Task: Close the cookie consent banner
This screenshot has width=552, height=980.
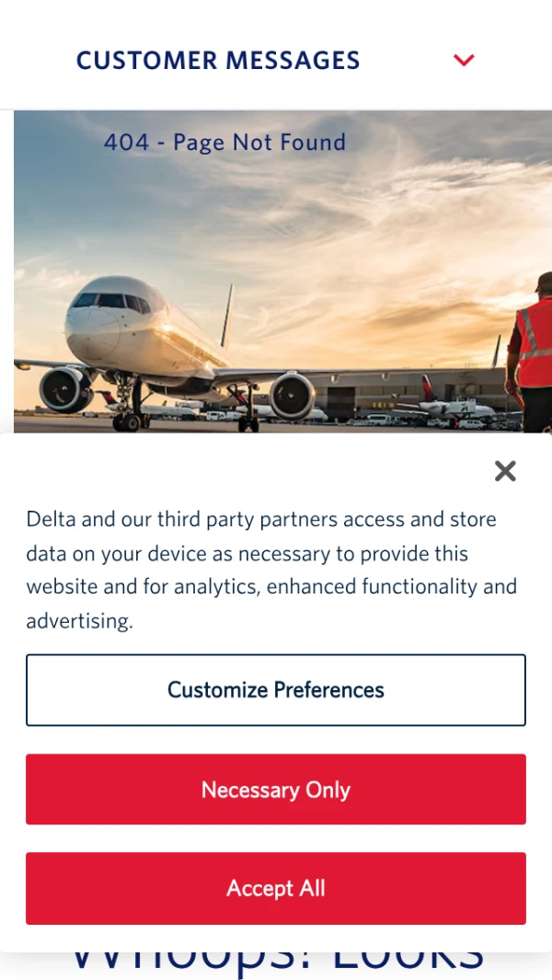Action: (505, 470)
